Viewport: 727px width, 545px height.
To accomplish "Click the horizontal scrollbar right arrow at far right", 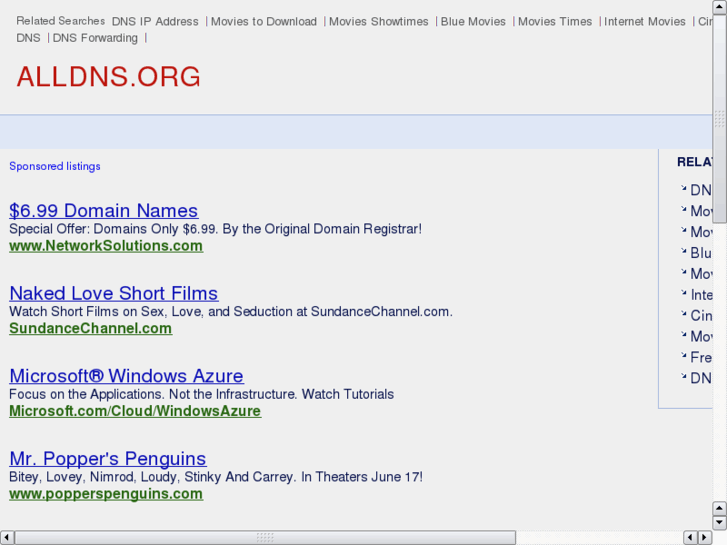I will tap(705, 537).
